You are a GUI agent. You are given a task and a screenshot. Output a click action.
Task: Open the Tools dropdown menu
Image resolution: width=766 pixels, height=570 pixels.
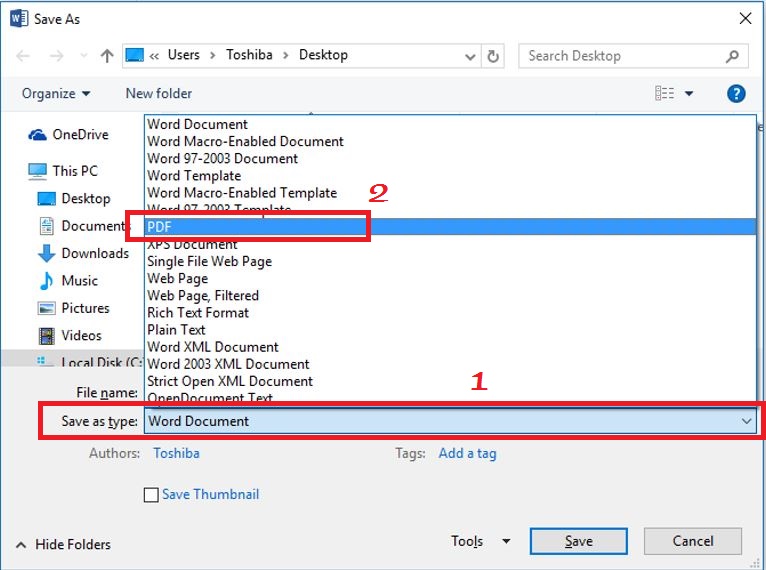(481, 541)
